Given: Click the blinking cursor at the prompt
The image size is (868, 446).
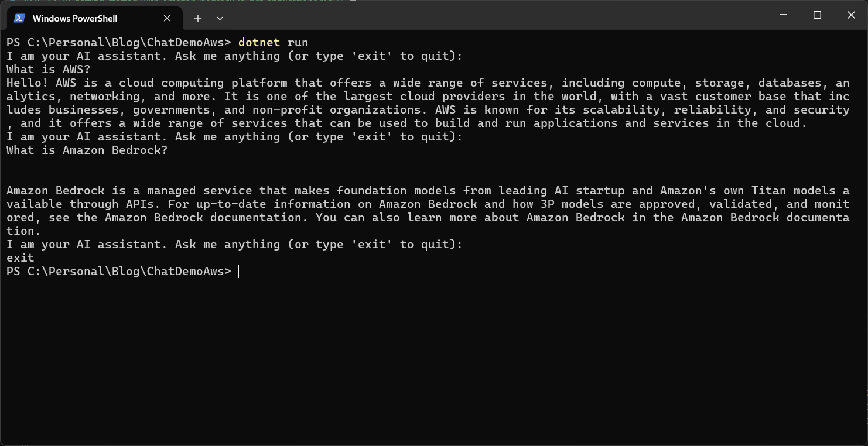Looking at the screenshot, I should (238, 271).
